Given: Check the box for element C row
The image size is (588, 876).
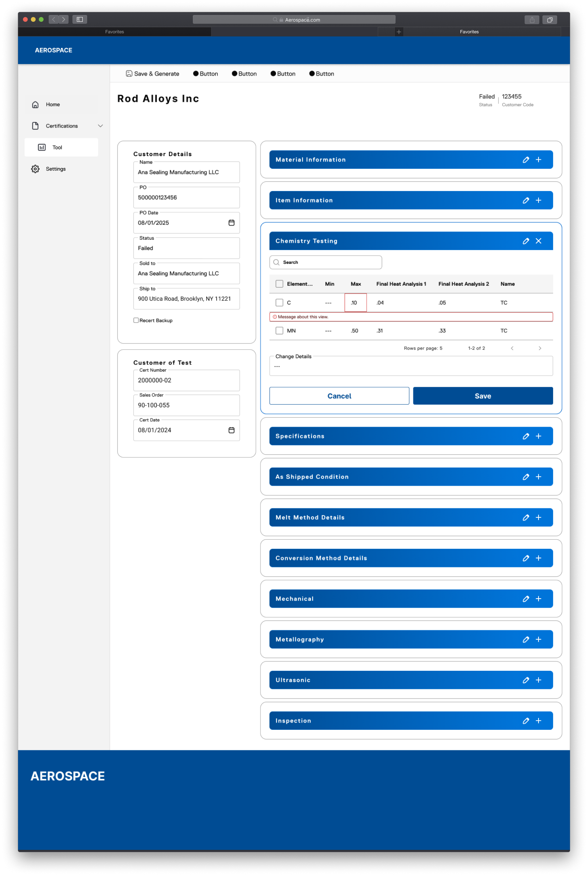Looking at the screenshot, I should coord(280,303).
